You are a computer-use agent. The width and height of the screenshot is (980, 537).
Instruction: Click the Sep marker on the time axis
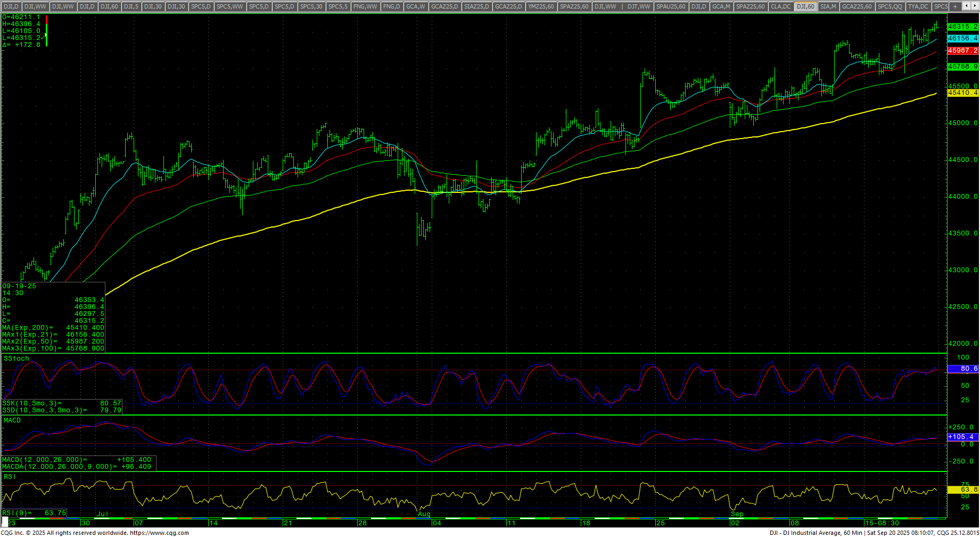coord(737,514)
